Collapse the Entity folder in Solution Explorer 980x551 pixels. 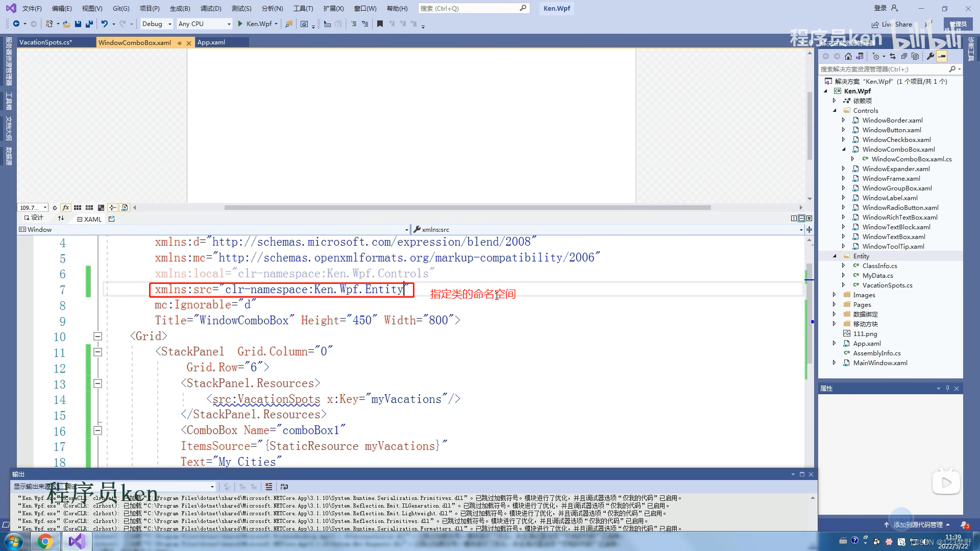(835, 256)
